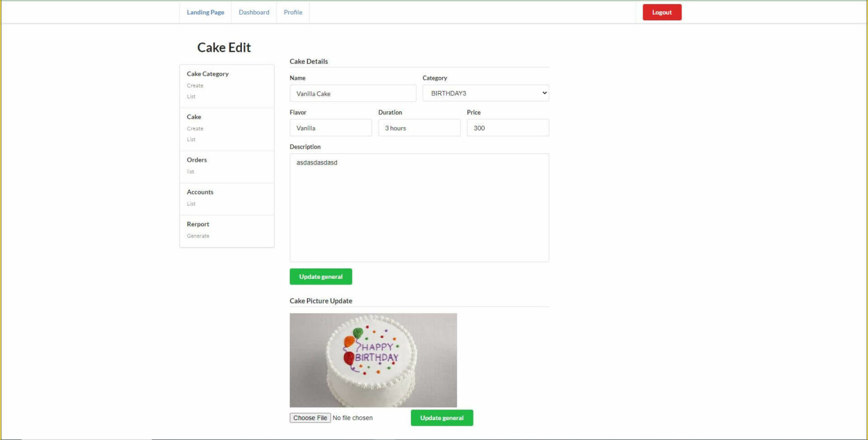Open List under Accounts
Image resolution: width=868 pixels, height=440 pixels.
[x=190, y=204]
